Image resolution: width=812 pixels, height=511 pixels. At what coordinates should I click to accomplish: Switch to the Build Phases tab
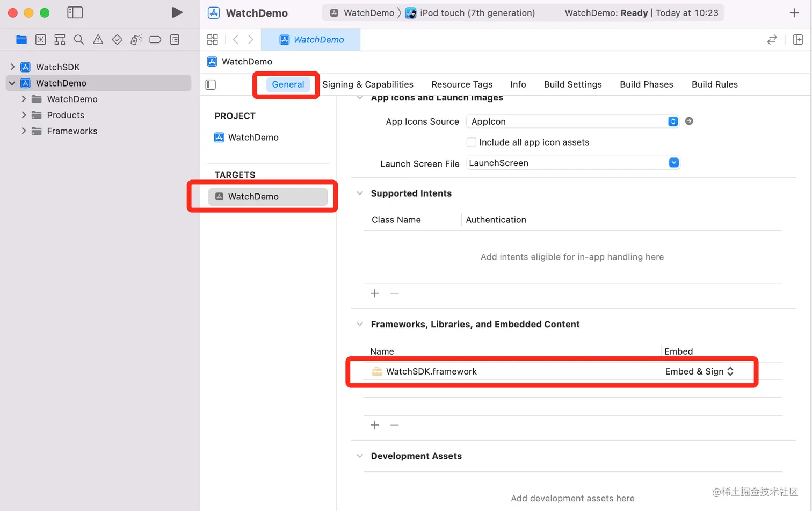647,84
